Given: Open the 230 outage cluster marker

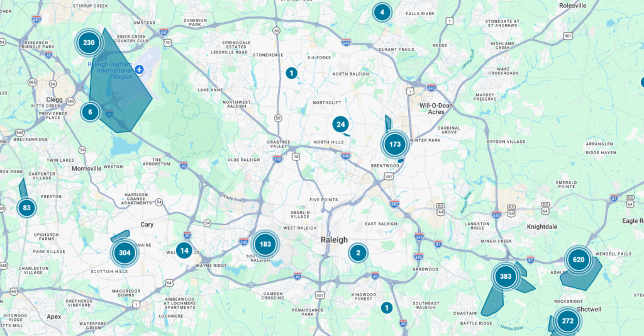Looking at the screenshot, I should [x=89, y=43].
